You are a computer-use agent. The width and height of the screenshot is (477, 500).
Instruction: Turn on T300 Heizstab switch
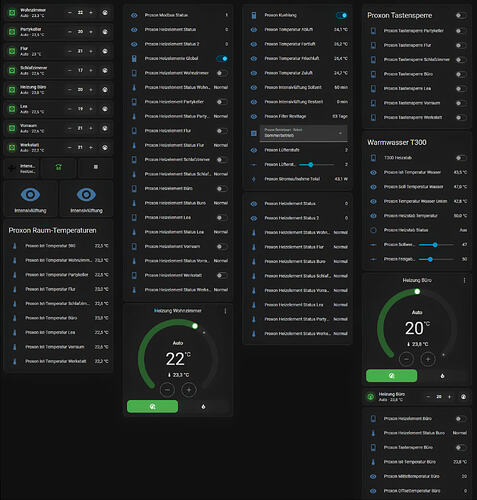461,158
